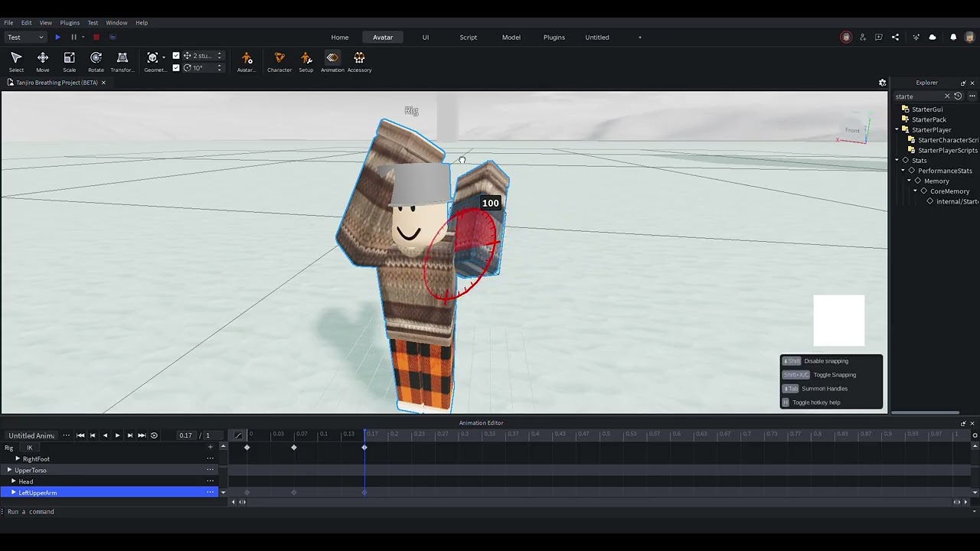Collapse the StarterPlayer tree node
Viewport: 980px width, 551px height.
(x=897, y=129)
